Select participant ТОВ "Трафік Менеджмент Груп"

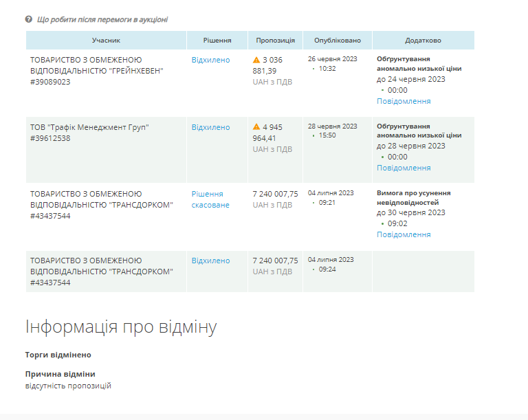pyautogui.click(x=89, y=133)
